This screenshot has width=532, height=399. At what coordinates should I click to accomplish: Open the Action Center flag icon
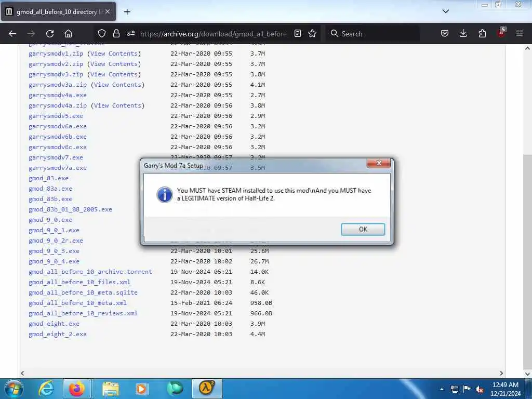467,389
